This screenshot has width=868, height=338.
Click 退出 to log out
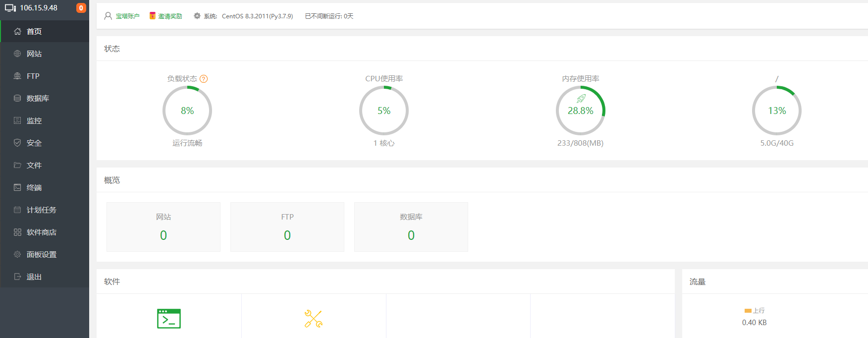34,277
